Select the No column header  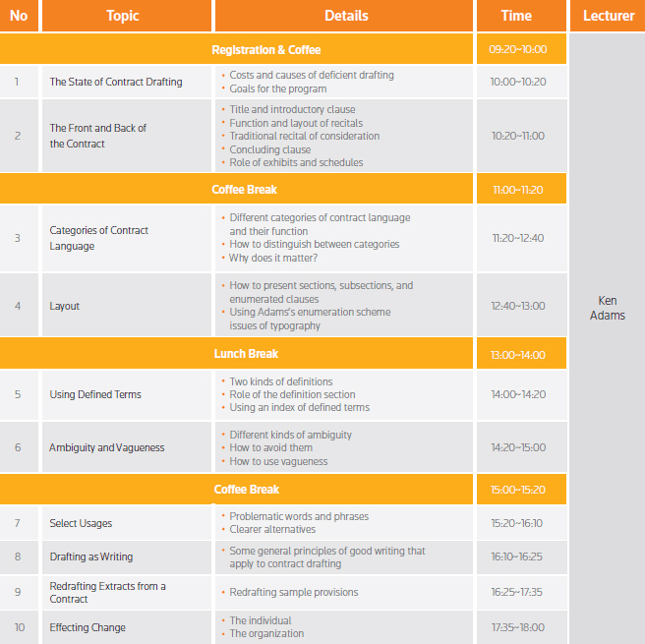coord(18,16)
